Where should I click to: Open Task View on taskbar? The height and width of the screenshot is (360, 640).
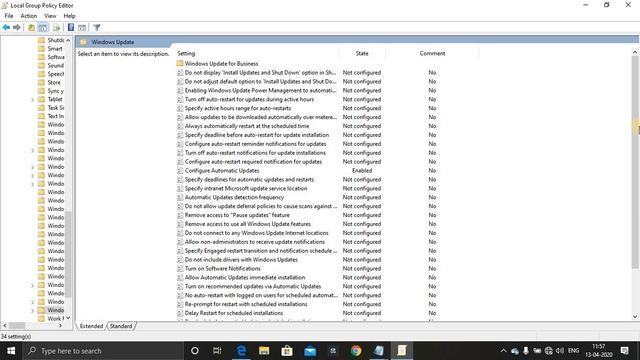217,351
